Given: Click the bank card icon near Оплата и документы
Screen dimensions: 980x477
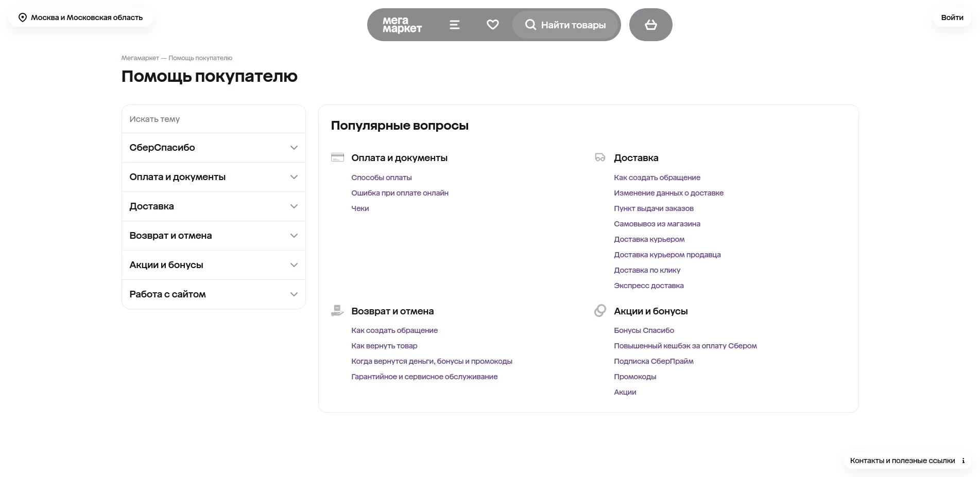Looking at the screenshot, I should 337,157.
